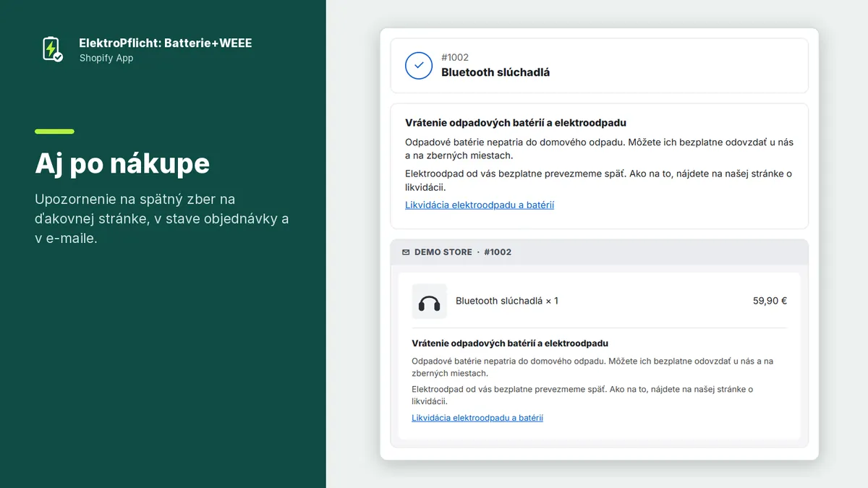Select the 'Bluetooth slúchadlá' order heading
The image size is (868, 488).
click(x=495, y=72)
